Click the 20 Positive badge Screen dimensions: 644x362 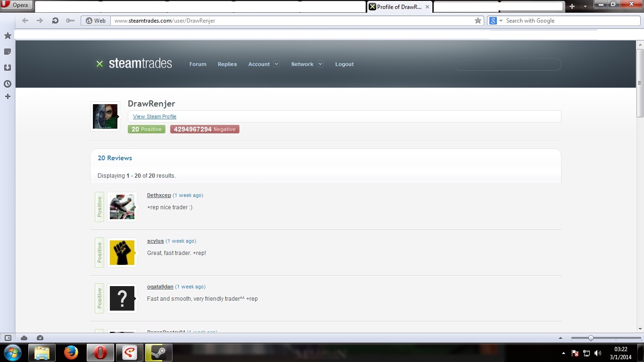pyautogui.click(x=147, y=129)
